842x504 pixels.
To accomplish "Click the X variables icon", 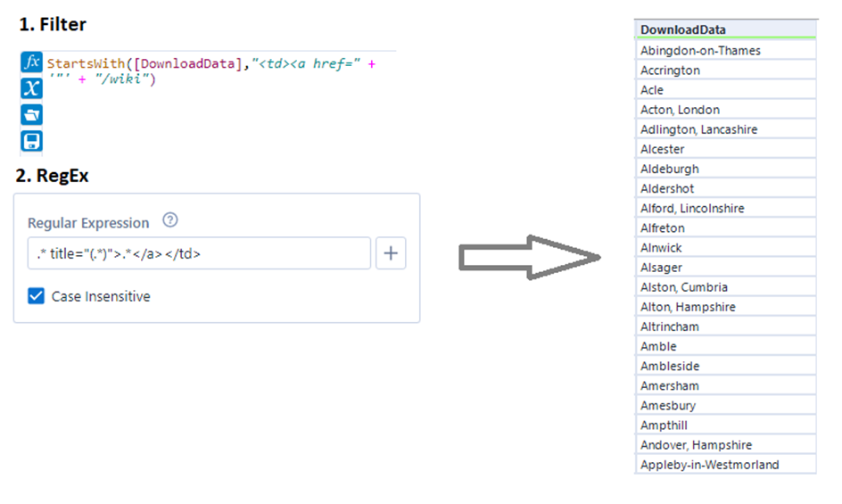I will 31,87.
